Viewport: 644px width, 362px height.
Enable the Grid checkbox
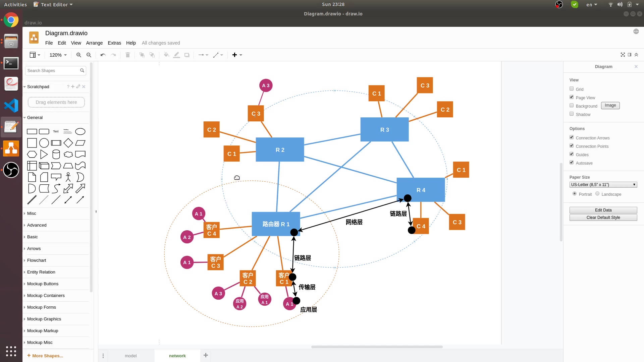coord(572,89)
